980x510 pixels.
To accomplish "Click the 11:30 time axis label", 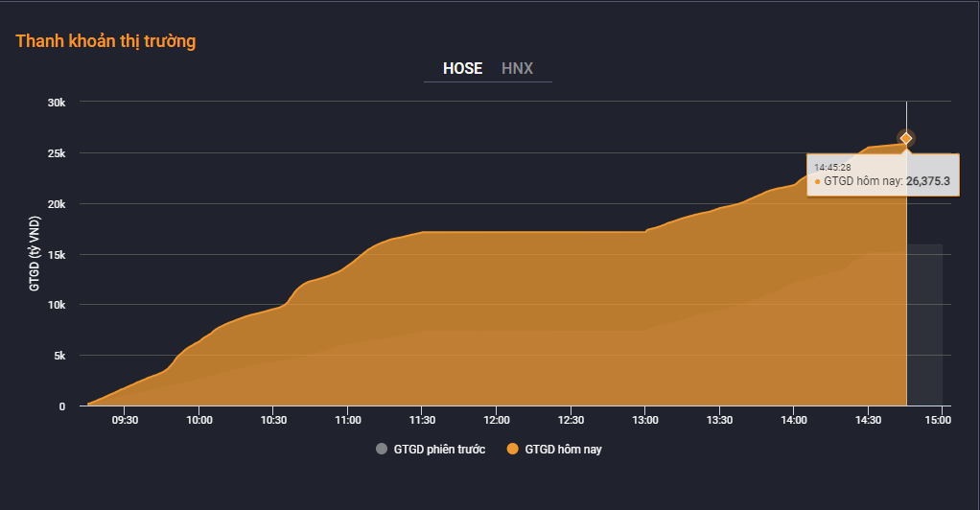I will click(x=422, y=420).
